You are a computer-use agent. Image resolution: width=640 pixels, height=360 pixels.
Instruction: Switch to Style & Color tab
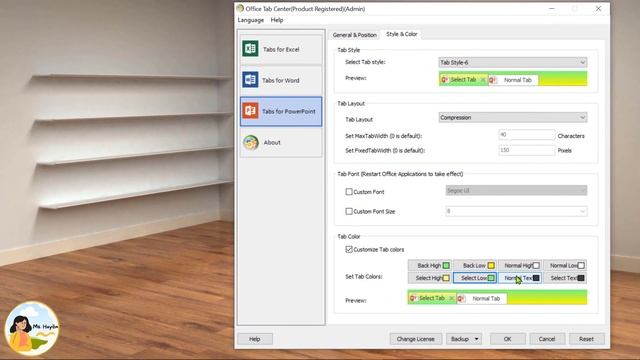tap(402, 34)
